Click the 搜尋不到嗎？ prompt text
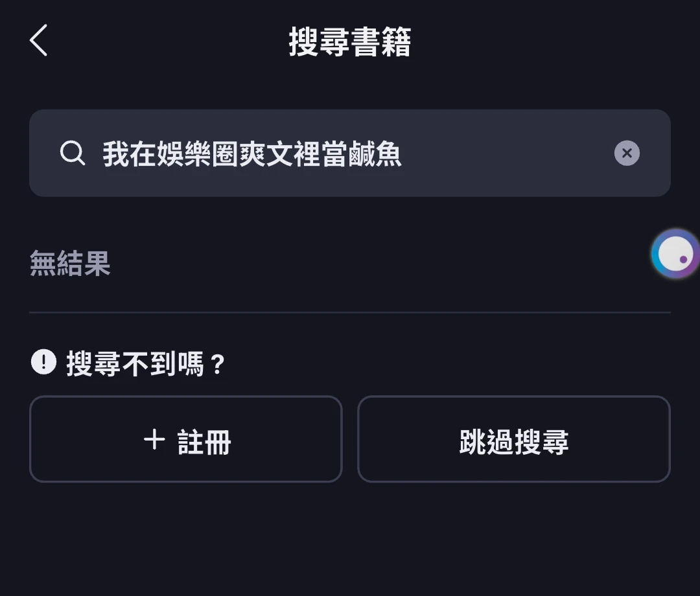 (145, 363)
